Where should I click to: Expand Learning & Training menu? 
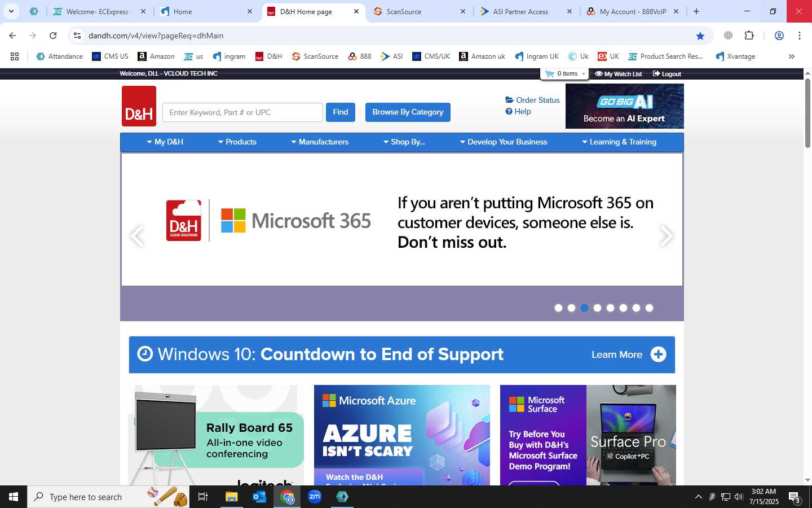pyautogui.click(x=619, y=142)
